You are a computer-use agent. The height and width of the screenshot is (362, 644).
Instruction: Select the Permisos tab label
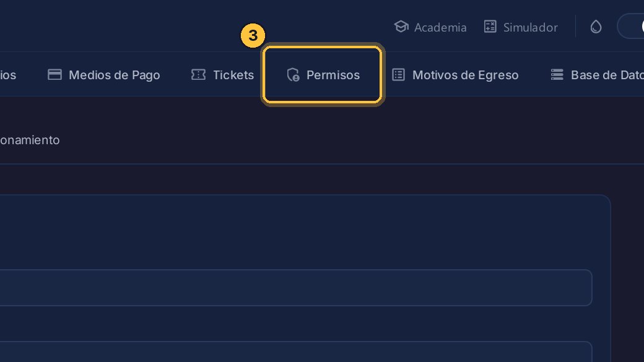coord(333,75)
